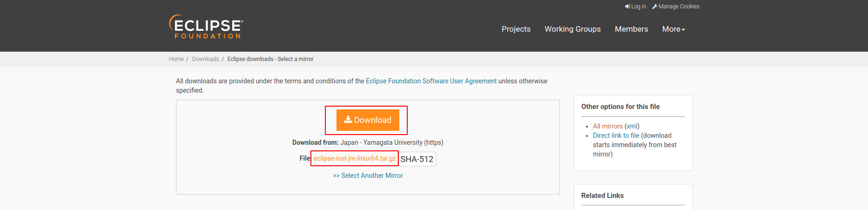Go to Working Groups in navigation
868x210 pixels.
pos(572,29)
